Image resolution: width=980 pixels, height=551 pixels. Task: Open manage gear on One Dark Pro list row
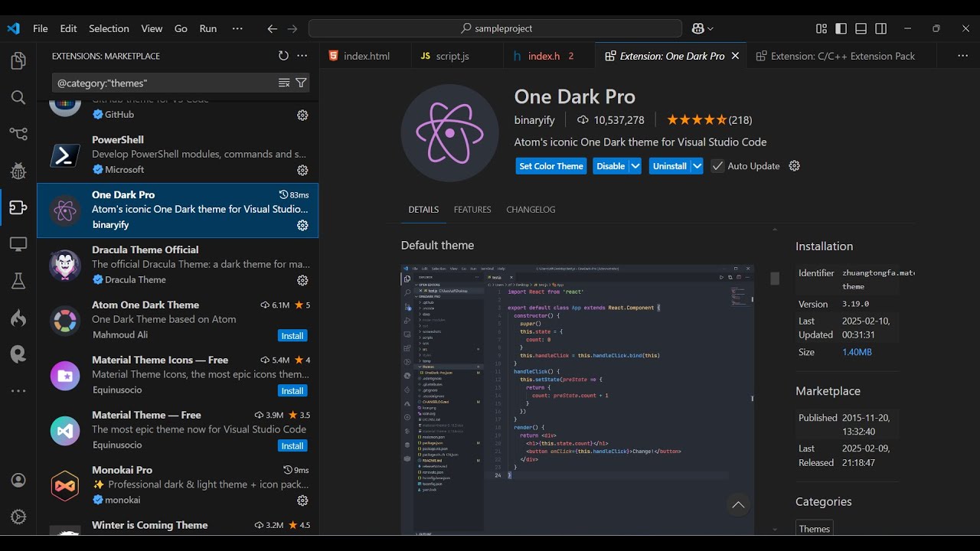click(x=302, y=225)
